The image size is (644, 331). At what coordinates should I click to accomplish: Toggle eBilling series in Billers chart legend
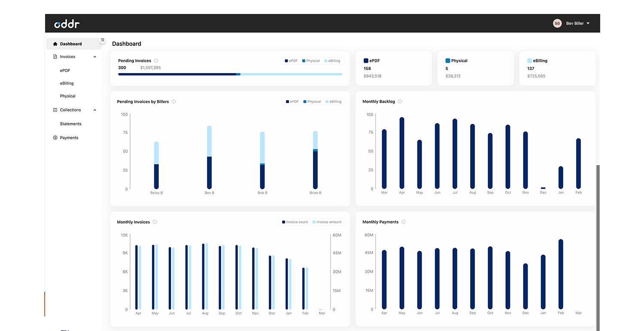pyautogui.click(x=333, y=102)
